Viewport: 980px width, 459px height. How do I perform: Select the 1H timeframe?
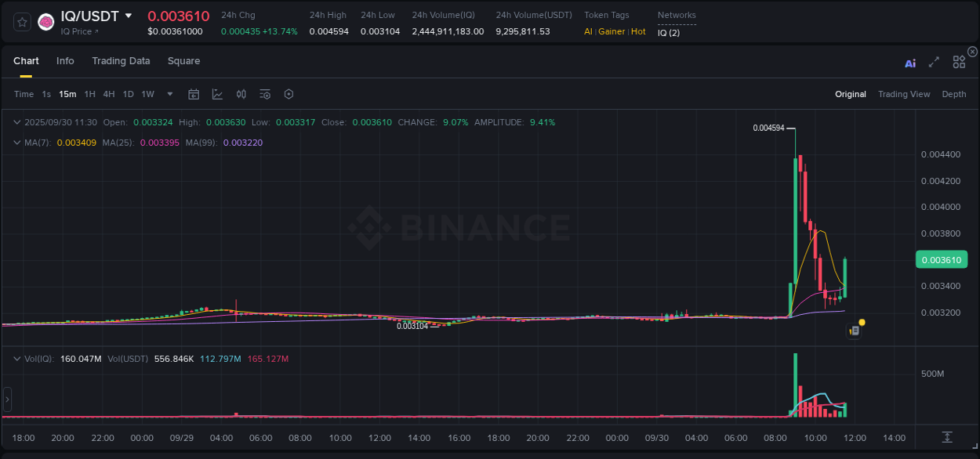91,94
